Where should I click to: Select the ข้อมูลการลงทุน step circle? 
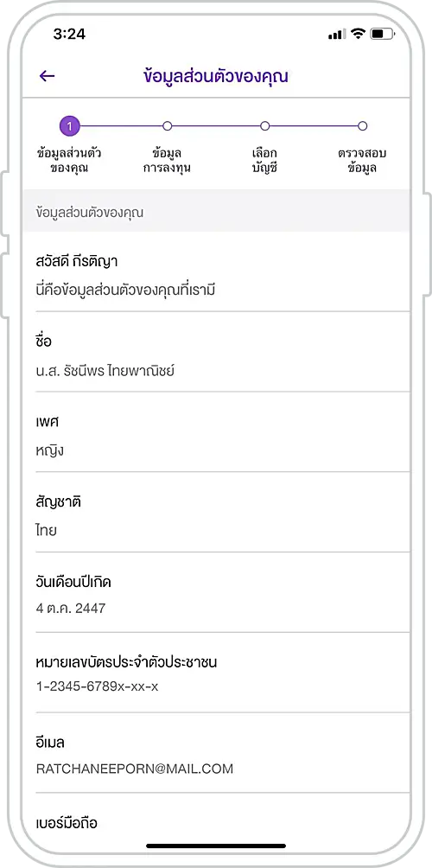coord(168,126)
